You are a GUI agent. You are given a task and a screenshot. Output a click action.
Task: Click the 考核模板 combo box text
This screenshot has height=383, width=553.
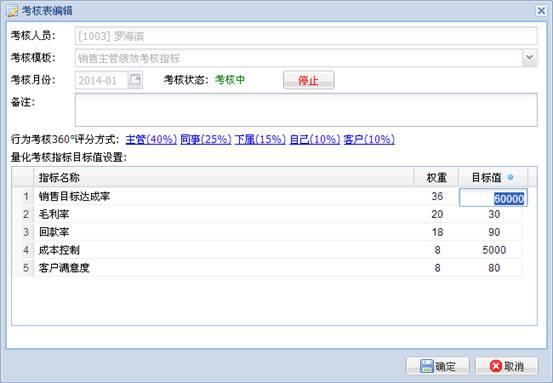coord(298,58)
